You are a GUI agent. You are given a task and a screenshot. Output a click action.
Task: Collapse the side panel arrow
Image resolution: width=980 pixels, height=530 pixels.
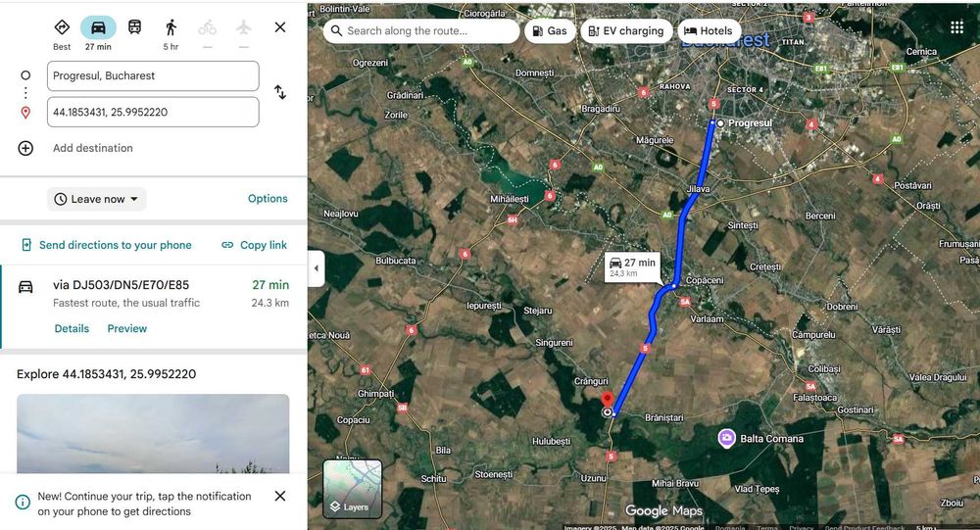(317, 268)
